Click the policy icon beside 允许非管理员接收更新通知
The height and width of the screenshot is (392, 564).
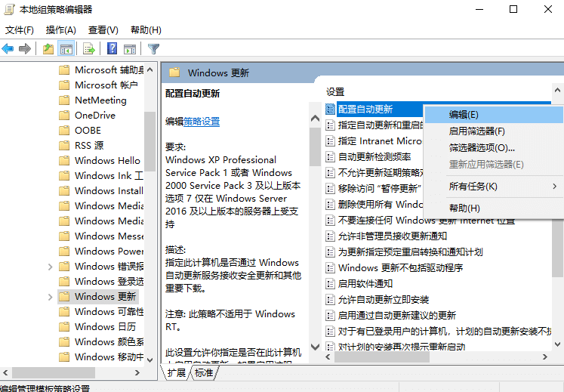(x=330, y=236)
